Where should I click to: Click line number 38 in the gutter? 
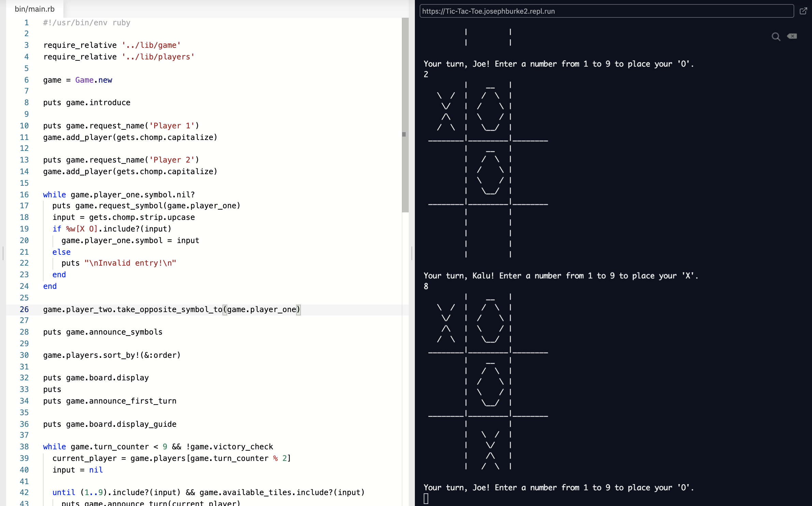click(x=24, y=447)
